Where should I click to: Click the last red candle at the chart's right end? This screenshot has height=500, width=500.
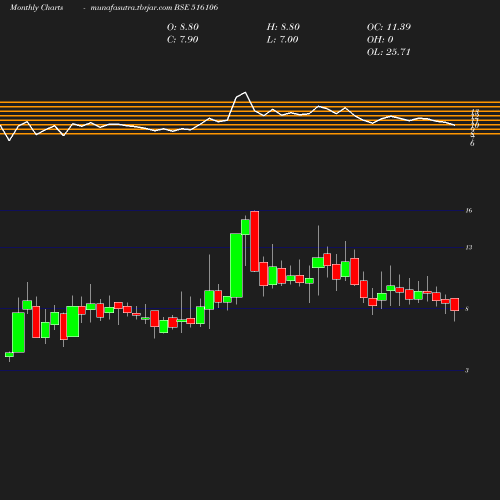point(455,304)
